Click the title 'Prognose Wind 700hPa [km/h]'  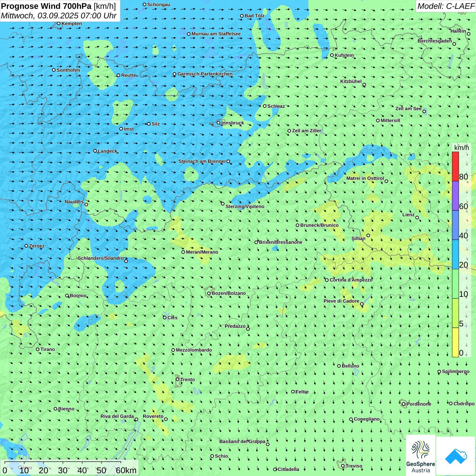pyautogui.click(x=58, y=6)
